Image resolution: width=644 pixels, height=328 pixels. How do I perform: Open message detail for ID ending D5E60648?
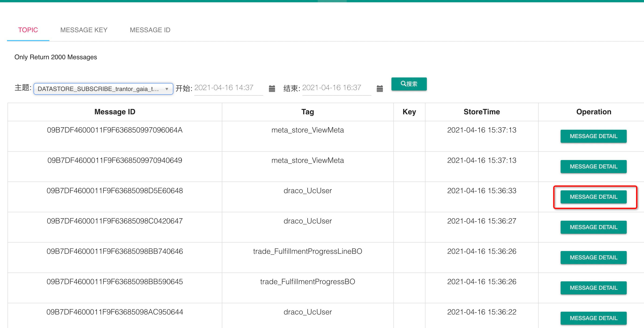(593, 197)
